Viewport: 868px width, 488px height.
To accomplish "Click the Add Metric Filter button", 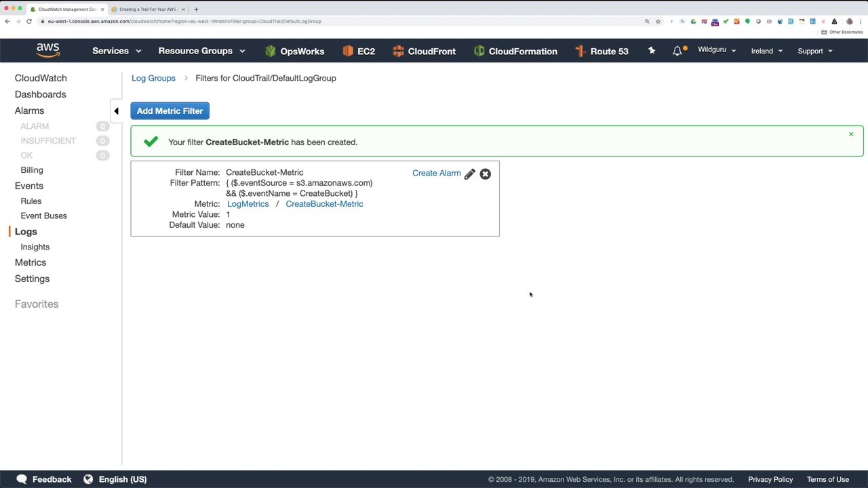I will click(170, 111).
